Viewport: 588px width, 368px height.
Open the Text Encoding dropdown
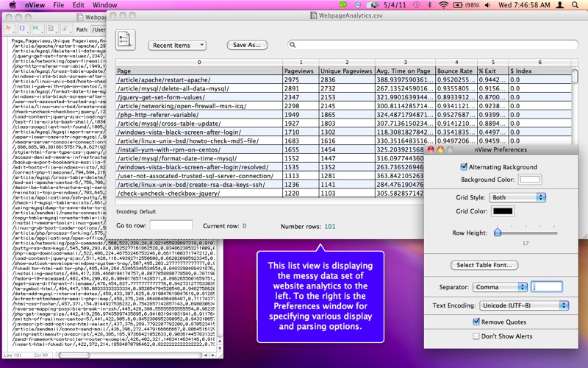coord(524,305)
